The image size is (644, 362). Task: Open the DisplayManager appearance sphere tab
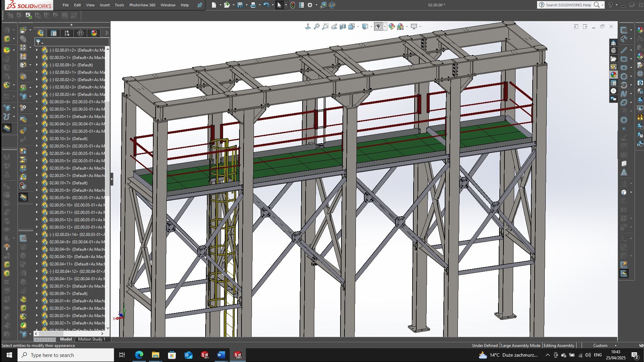tap(94, 33)
